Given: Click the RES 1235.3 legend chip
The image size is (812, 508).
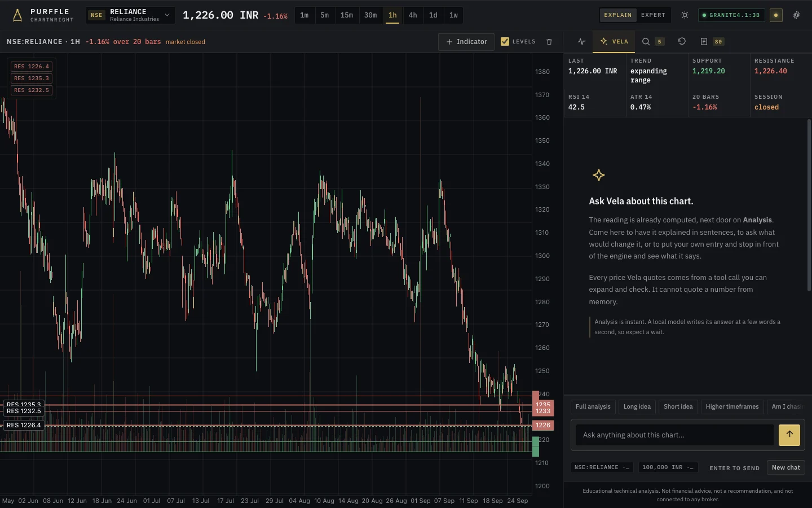Looking at the screenshot, I should pyautogui.click(x=32, y=78).
